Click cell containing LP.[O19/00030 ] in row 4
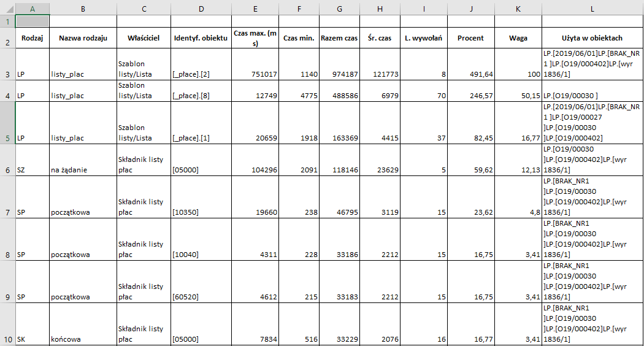 click(x=592, y=91)
